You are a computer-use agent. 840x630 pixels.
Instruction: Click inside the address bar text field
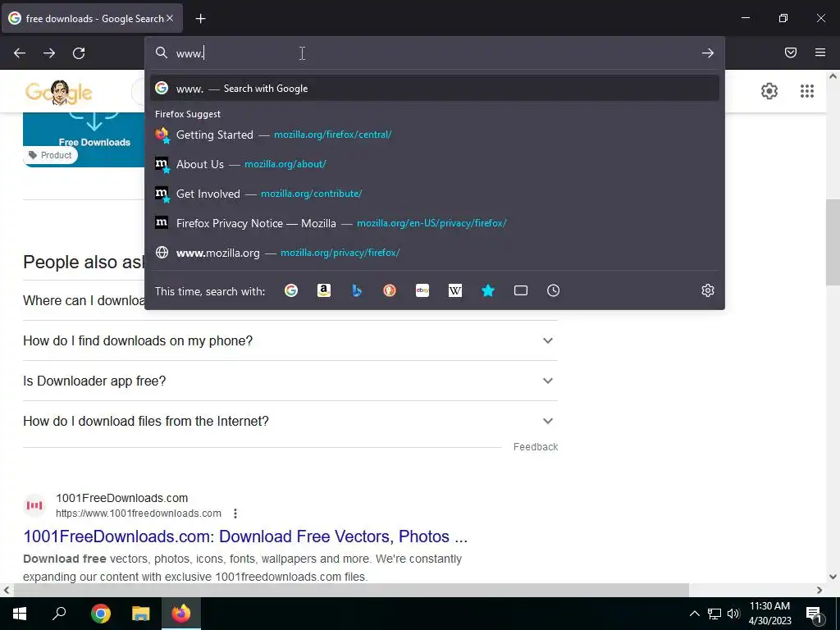[434, 53]
